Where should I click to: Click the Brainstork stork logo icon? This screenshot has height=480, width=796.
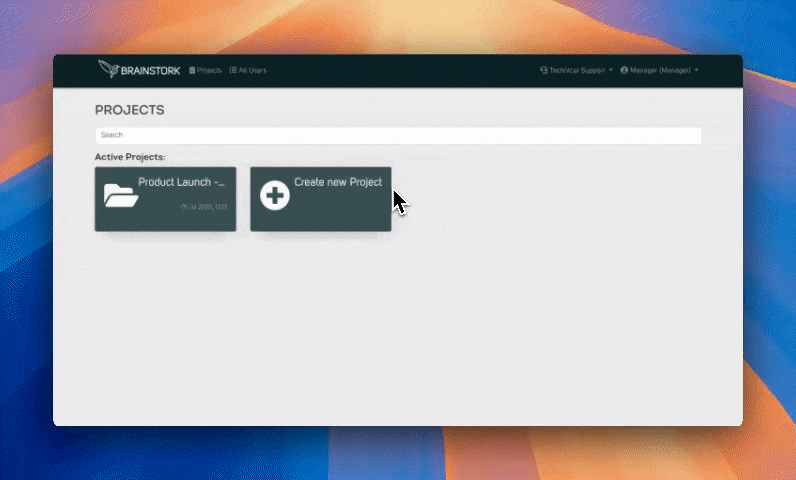coord(108,68)
